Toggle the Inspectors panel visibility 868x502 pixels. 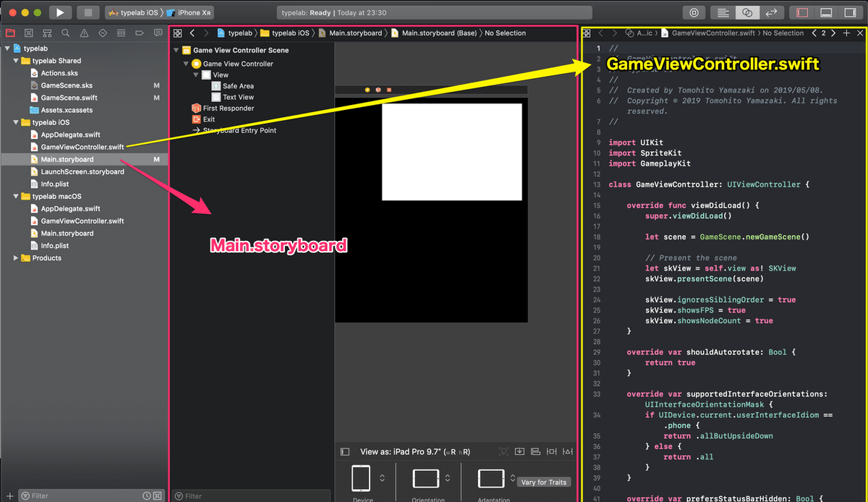(x=851, y=12)
